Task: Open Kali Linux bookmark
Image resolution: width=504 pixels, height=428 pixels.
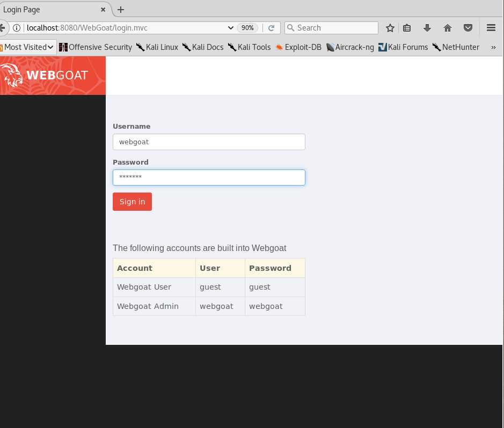Action: click(x=157, y=47)
